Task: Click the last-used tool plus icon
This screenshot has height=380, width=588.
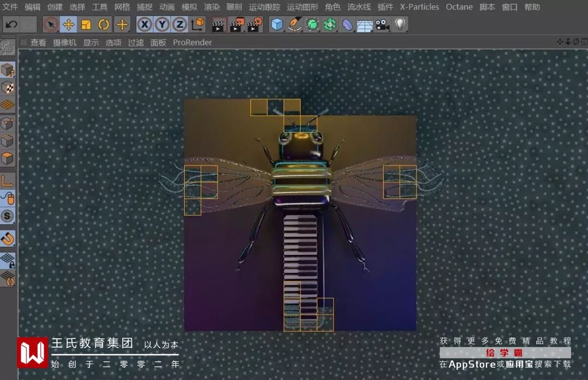Action: (122, 25)
